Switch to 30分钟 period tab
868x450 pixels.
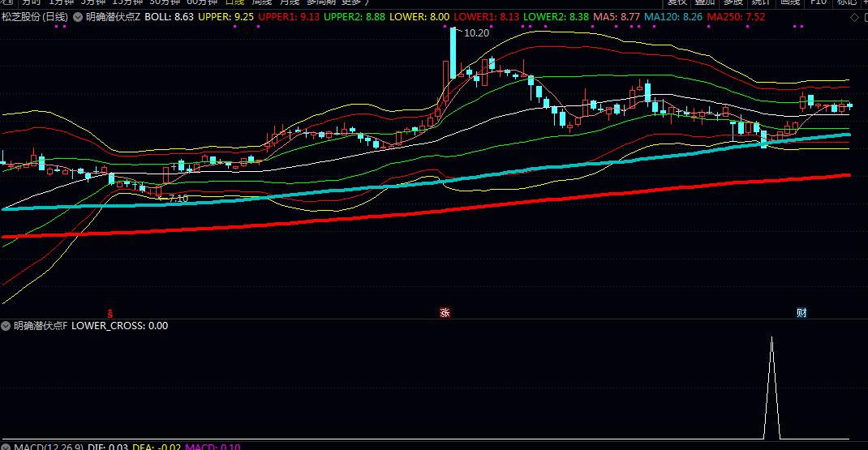coord(165,2)
